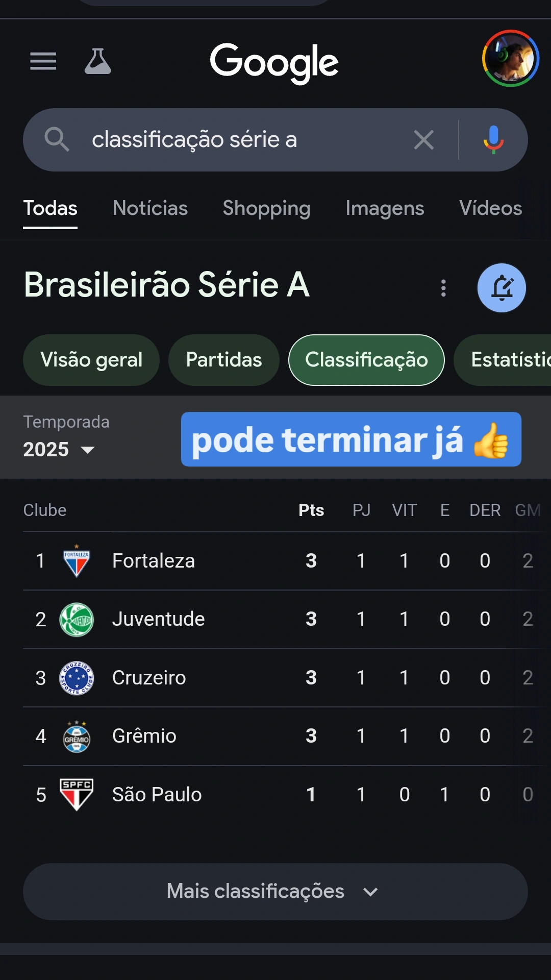The height and width of the screenshot is (980, 551).
Task: Sort by the Pts column header
Action: pyautogui.click(x=311, y=510)
